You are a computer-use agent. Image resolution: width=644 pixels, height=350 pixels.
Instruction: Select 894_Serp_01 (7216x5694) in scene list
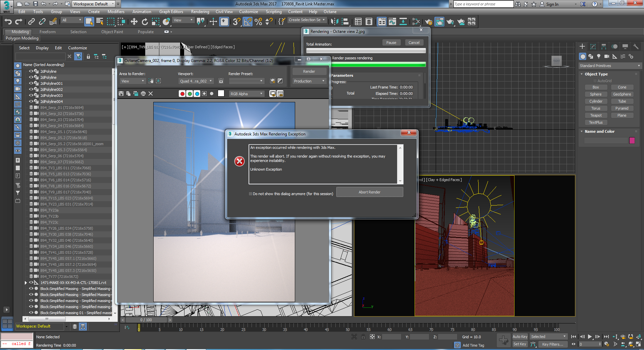click(62, 108)
